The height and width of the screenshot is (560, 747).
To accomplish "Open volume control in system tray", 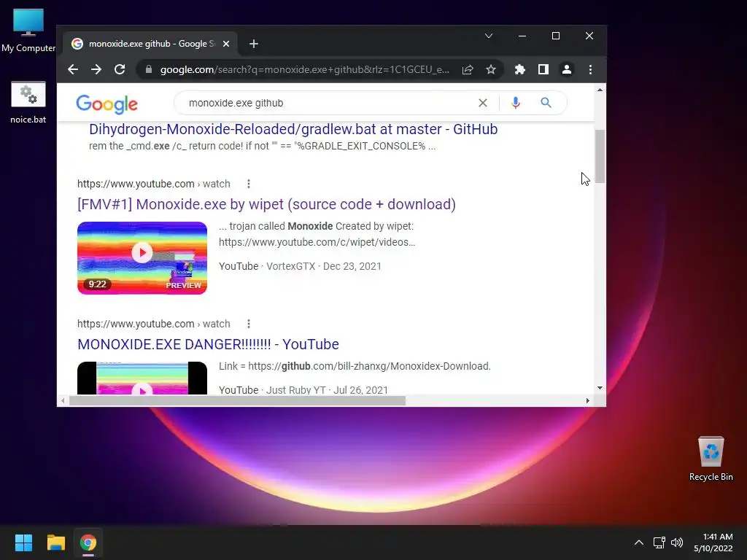I will tap(677, 542).
